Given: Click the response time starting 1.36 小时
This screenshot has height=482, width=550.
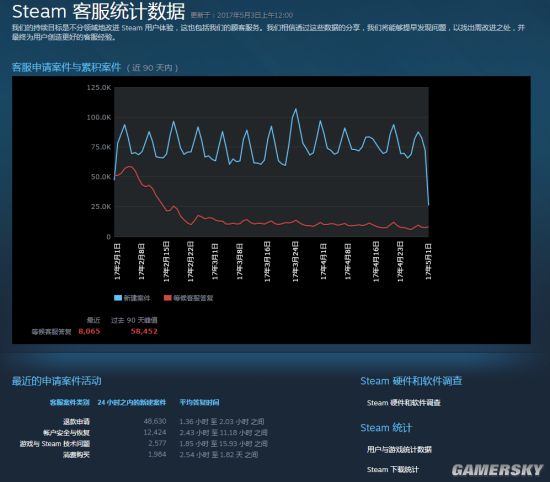Looking at the screenshot, I should 222,421.
